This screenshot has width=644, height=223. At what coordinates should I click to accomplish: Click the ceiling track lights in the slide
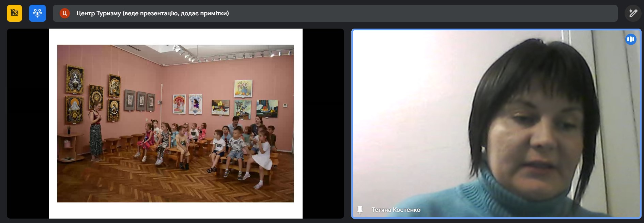click(232, 54)
